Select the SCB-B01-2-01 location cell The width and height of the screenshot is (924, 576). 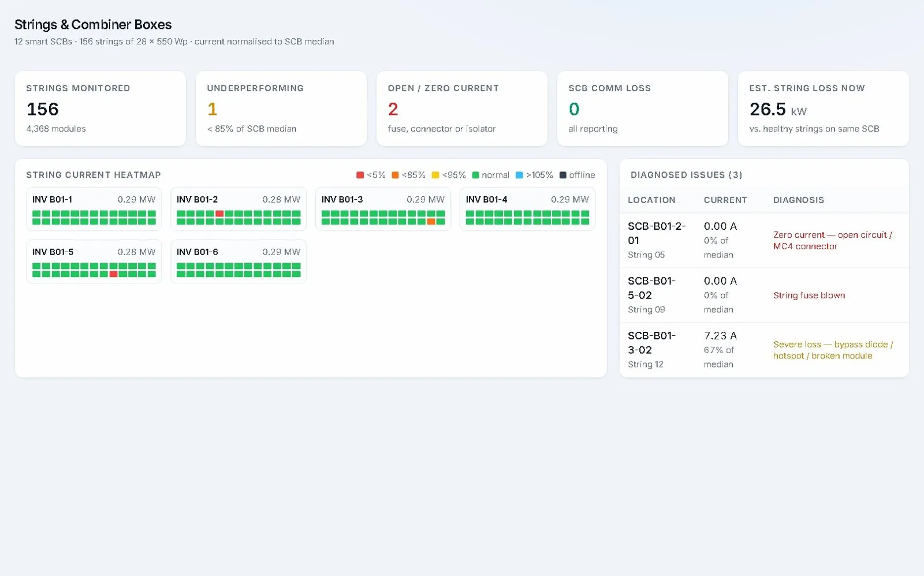tap(657, 240)
